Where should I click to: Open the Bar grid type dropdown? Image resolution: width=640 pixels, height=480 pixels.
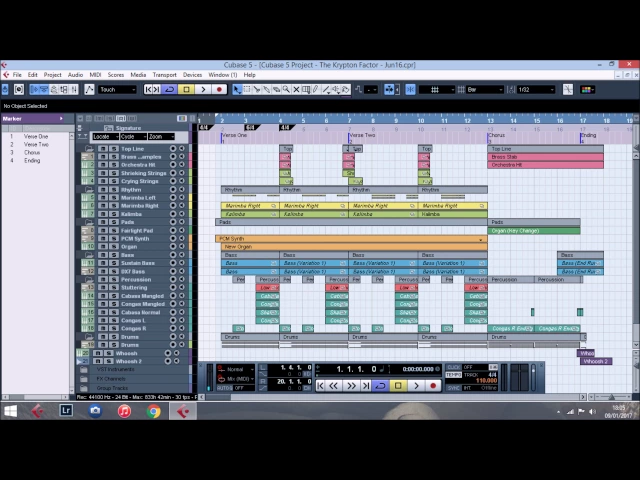(x=484, y=89)
